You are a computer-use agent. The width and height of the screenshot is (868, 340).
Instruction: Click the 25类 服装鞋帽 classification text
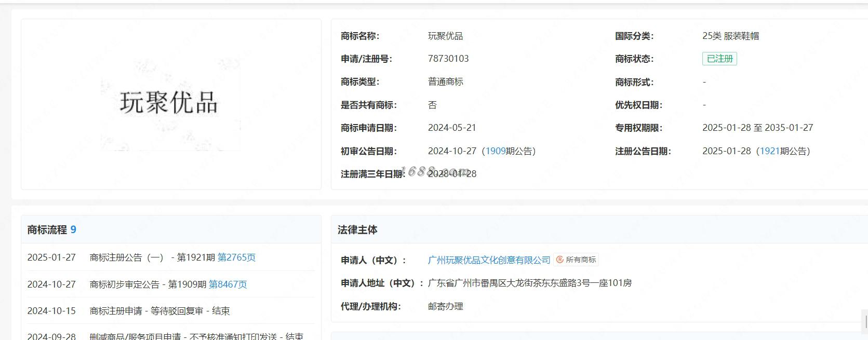point(730,36)
